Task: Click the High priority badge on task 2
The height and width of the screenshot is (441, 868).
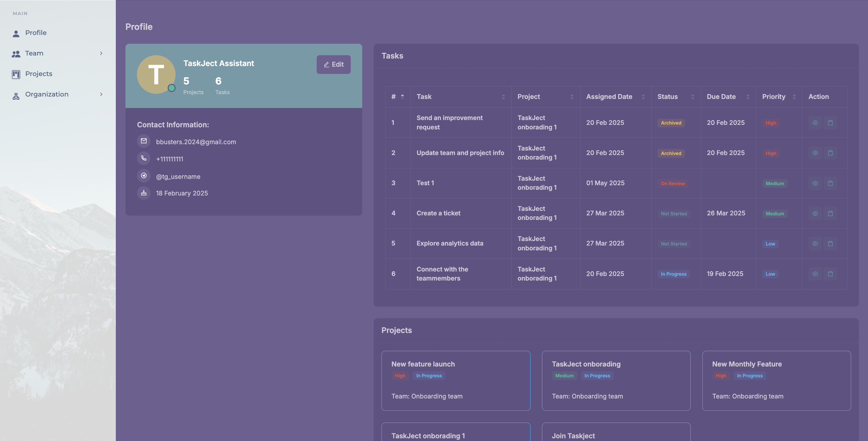Action: pyautogui.click(x=771, y=153)
